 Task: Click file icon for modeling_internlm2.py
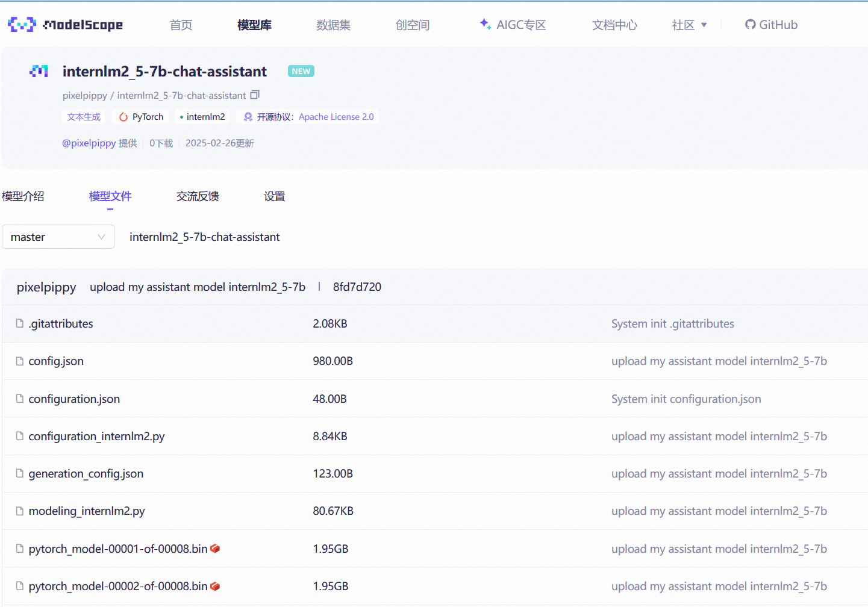pyautogui.click(x=20, y=511)
